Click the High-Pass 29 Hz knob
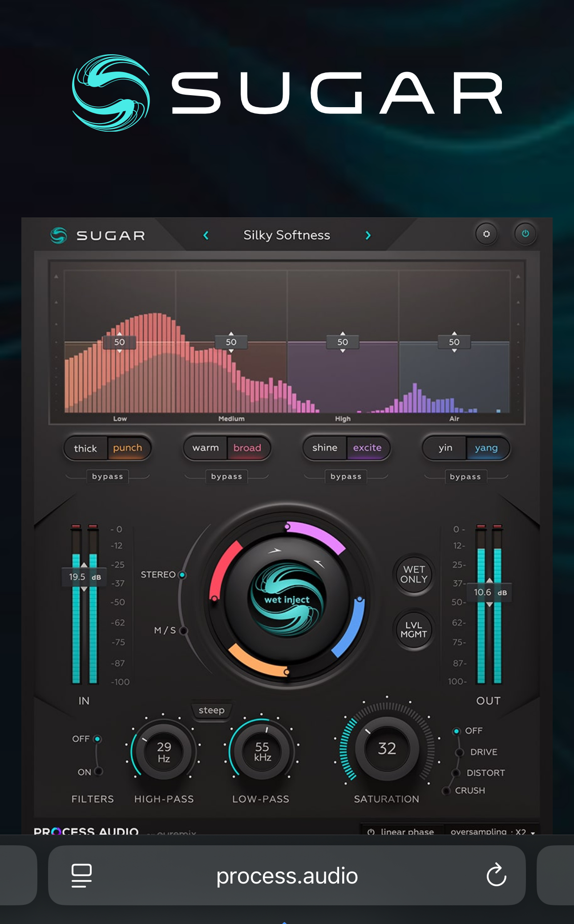This screenshot has height=924, width=574. (164, 751)
